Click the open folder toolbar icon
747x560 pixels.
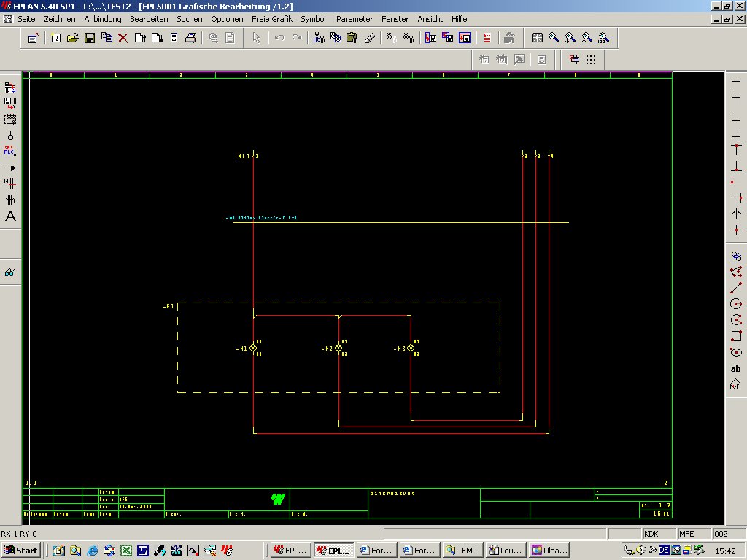click(72, 38)
